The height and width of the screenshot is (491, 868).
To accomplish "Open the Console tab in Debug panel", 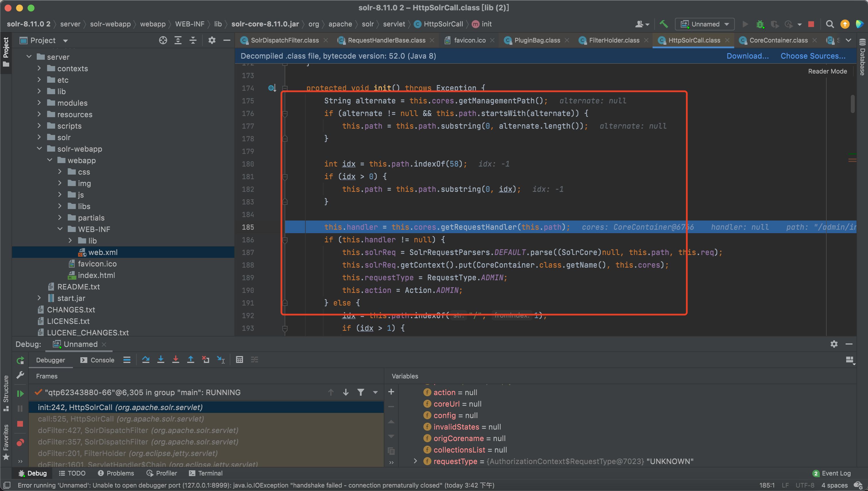I will (97, 360).
